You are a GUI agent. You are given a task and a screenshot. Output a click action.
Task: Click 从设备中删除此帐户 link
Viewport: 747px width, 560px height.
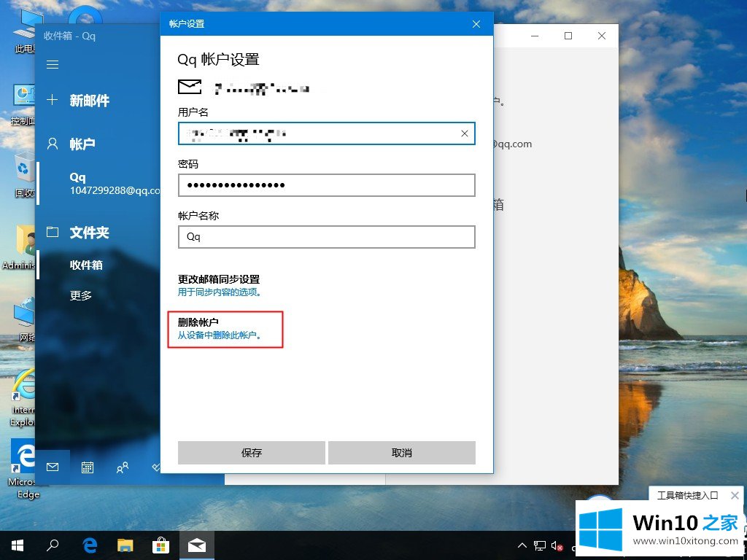point(220,335)
